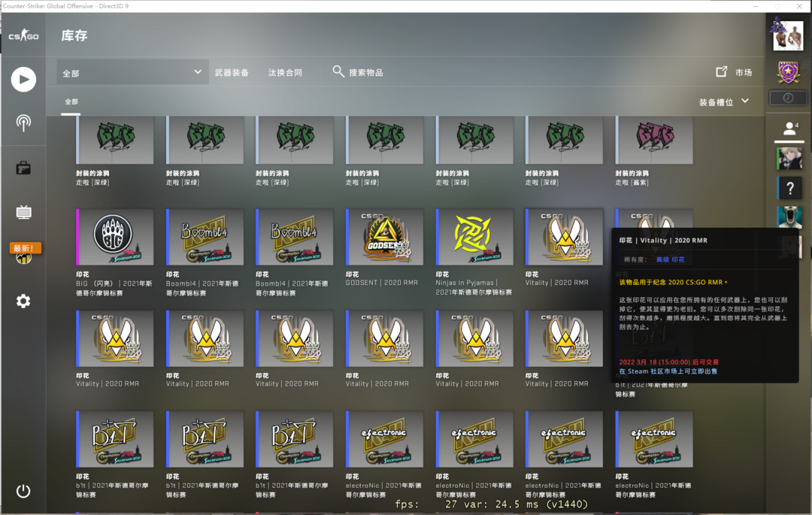812x515 pixels.
Task: Open the inventory briefcase icon
Action: (x=23, y=168)
